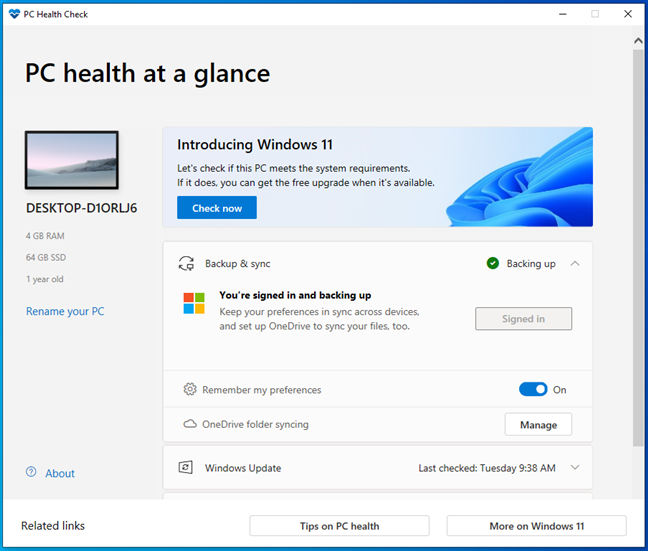Viewport: 648px width, 551px height.
Task: Click the OneDrive folder syncing label
Action: 255,425
